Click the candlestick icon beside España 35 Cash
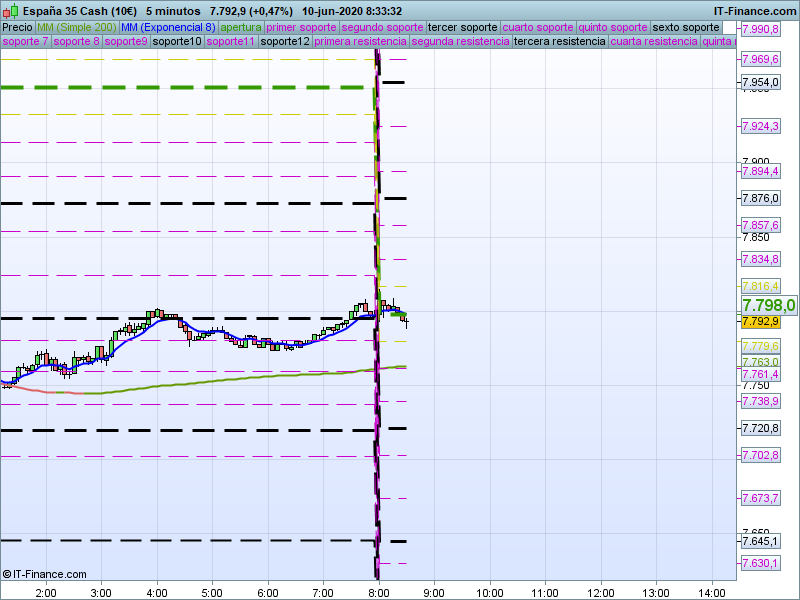This screenshot has width=800, height=600. 10,11
